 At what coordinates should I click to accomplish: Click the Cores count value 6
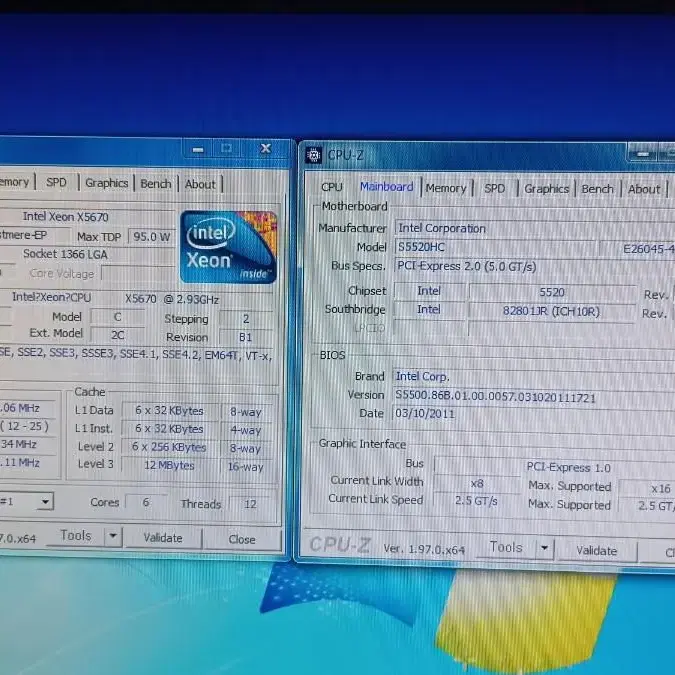pos(146,502)
